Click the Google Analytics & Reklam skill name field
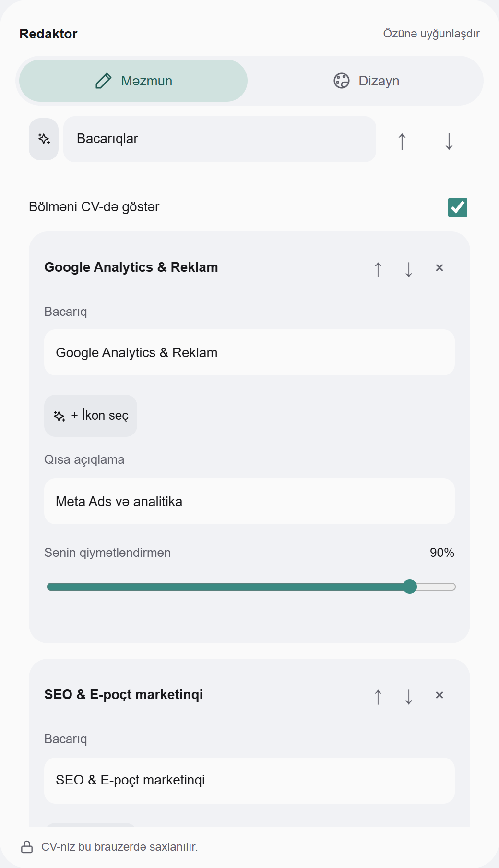 pos(249,352)
